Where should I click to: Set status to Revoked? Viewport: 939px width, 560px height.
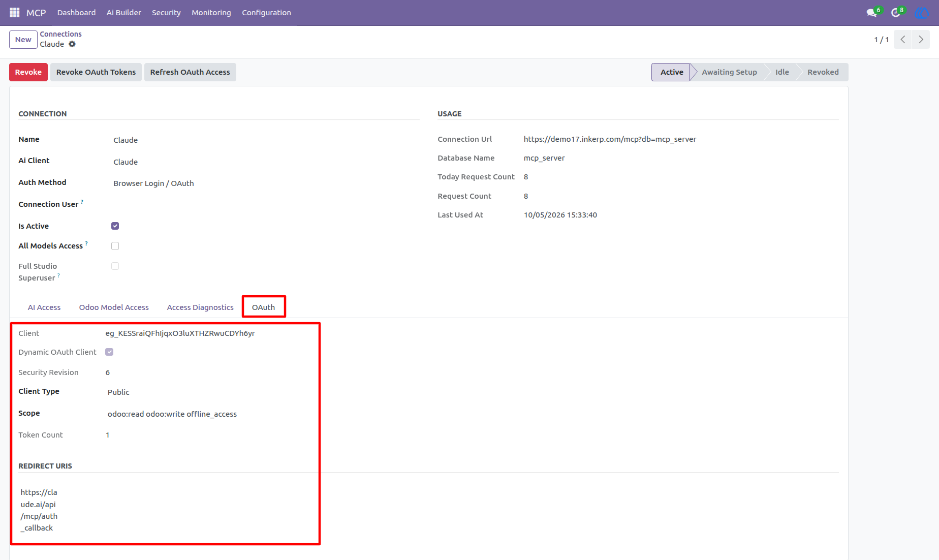pos(823,72)
